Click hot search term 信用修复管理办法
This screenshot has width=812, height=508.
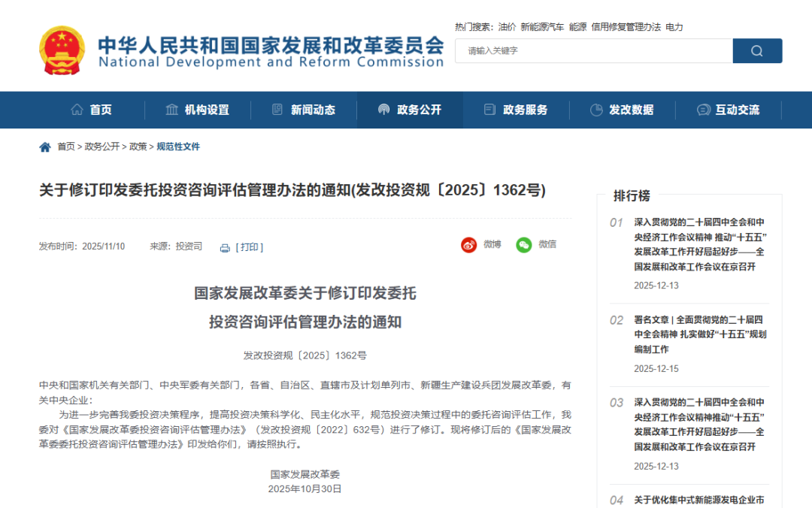[626, 27]
